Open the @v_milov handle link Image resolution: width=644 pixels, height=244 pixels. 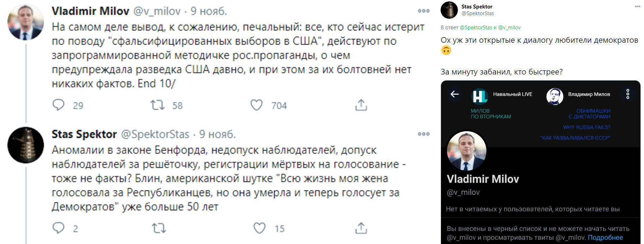509,28
